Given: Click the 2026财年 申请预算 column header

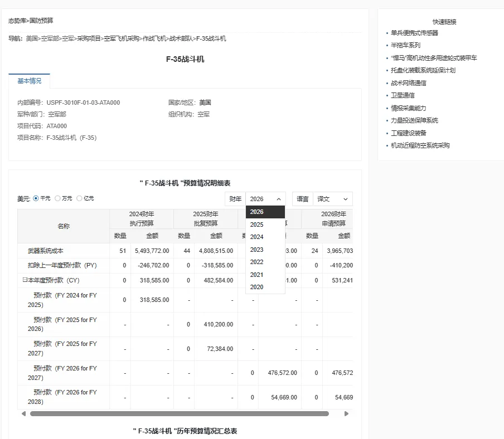Looking at the screenshot, I should pos(327,219).
